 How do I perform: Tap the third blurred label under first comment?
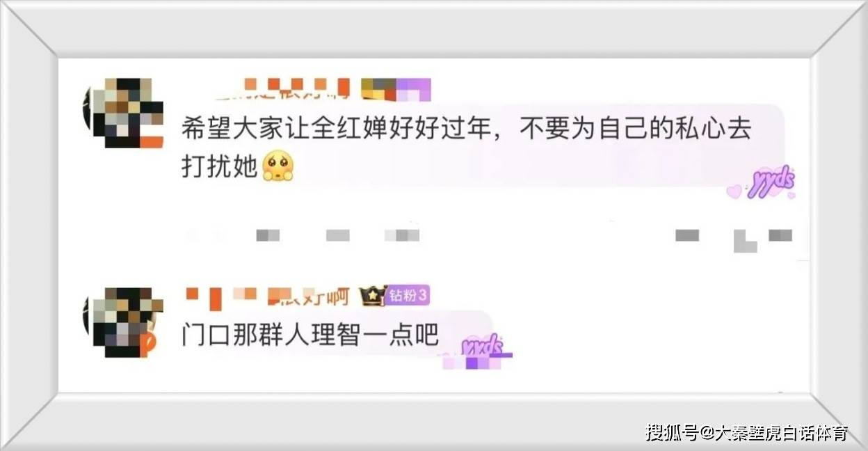pyautogui.click(x=402, y=235)
